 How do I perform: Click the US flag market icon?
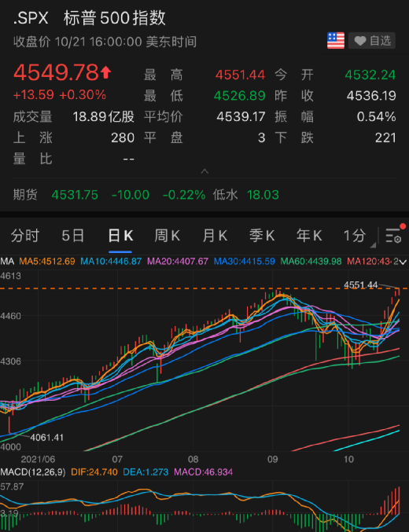click(336, 41)
